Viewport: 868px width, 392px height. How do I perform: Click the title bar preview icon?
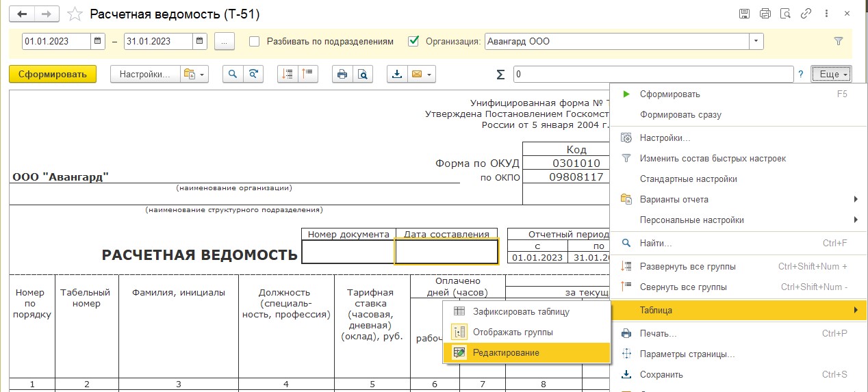[786, 14]
